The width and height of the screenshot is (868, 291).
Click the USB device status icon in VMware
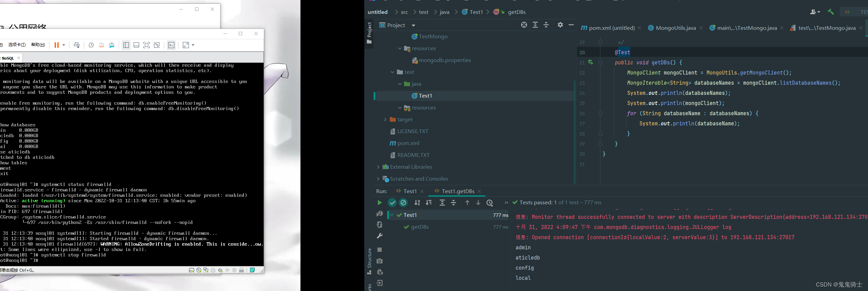[242, 270]
